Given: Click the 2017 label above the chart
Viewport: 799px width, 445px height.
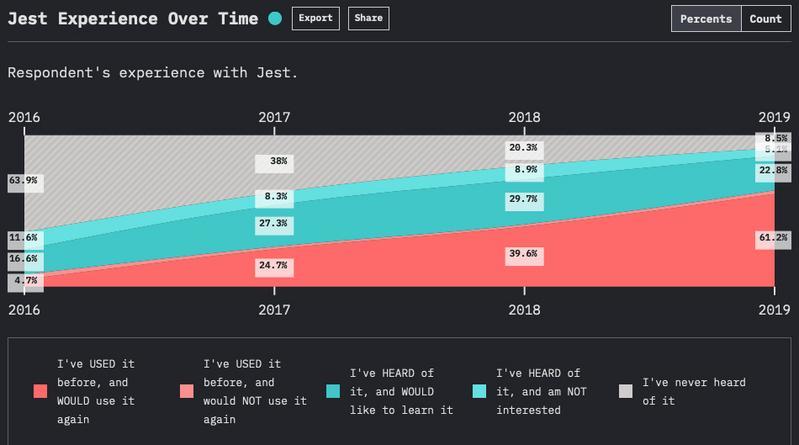Looking at the screenshot, I should click(x=274, y=117).
